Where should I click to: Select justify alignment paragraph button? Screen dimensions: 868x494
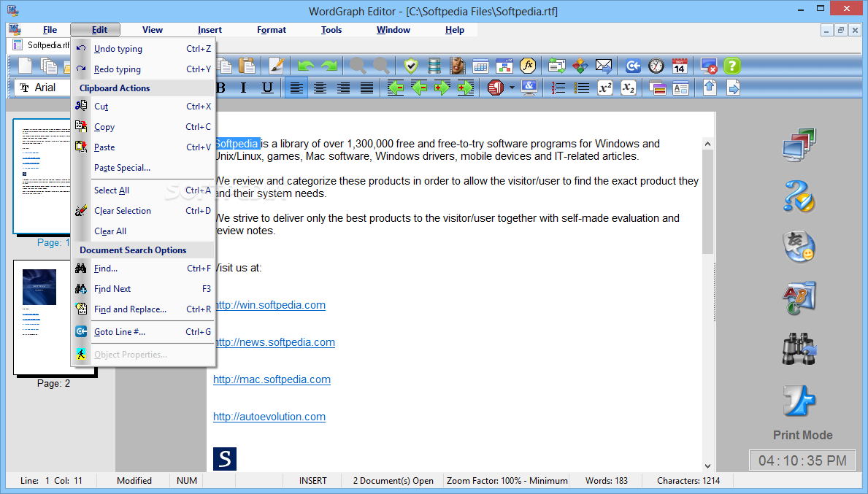366,88
